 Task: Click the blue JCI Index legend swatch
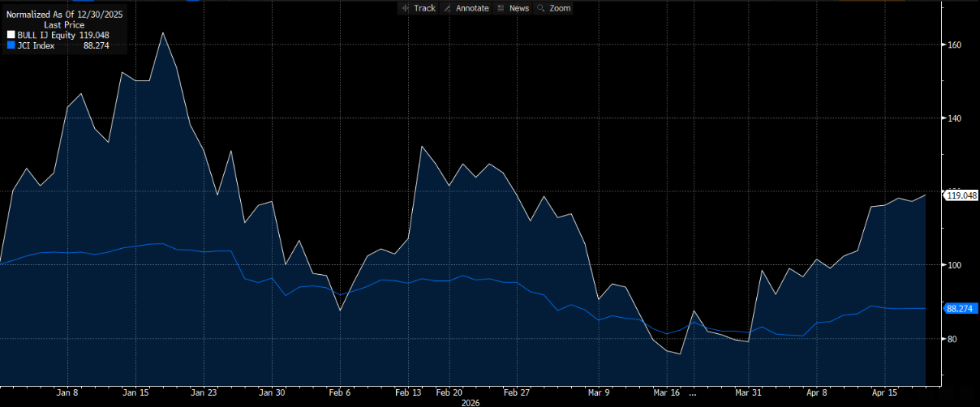[10, 46]
